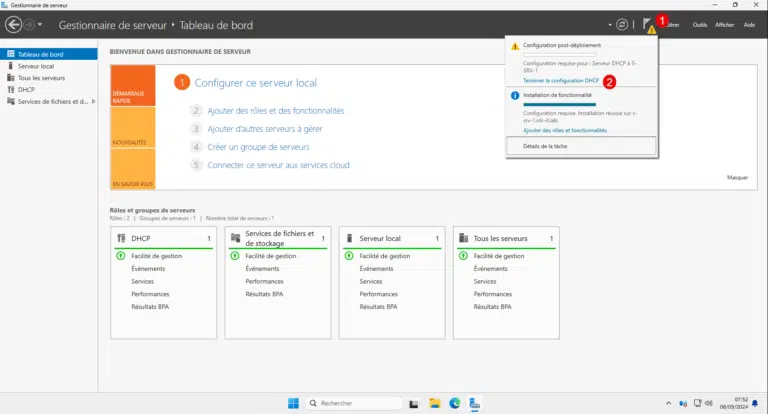Open the clock and date in taskbar
Screen dimensions: 768x414
734,403
